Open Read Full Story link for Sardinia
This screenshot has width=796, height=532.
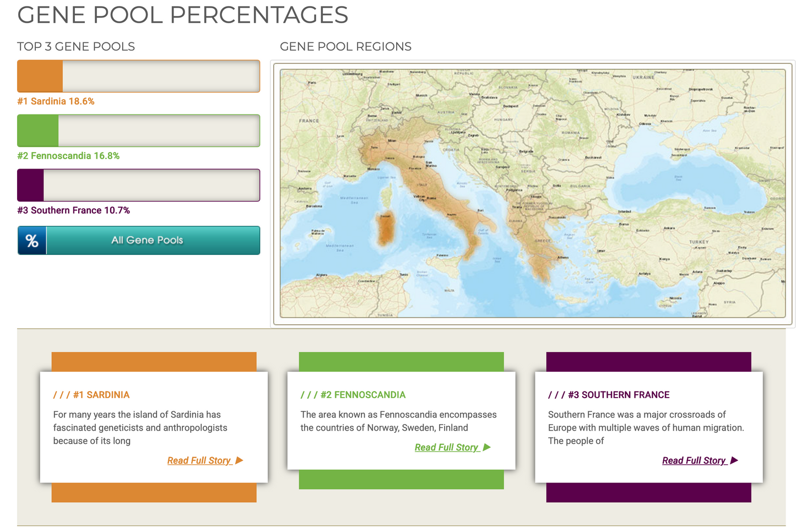(199, 460)
